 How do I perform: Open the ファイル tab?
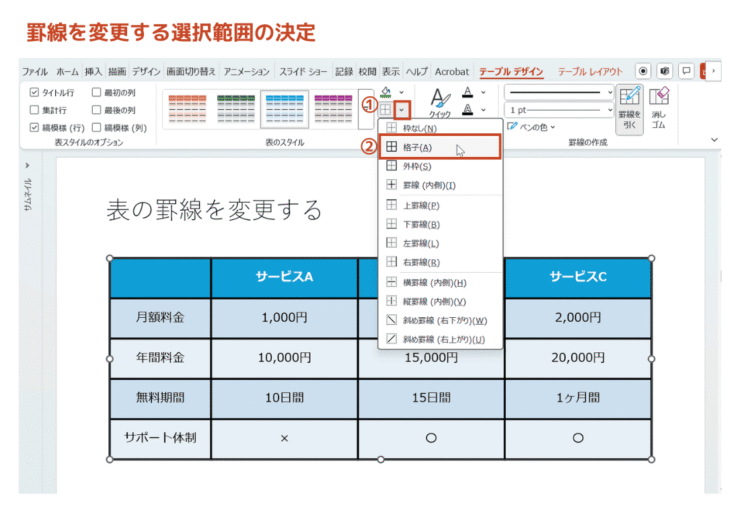coord(35,72)
